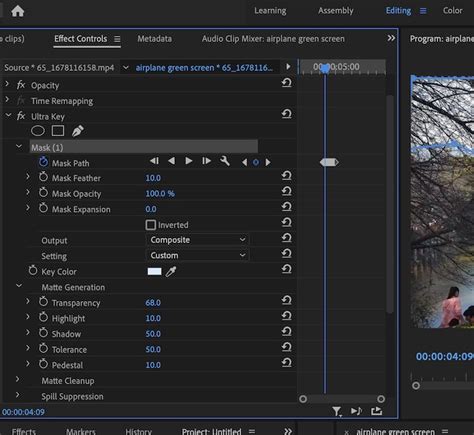Image resolution: width=474 pixels, height=435 pixels.
Task: Toggle Tolerance animation stopwatch
Action: [43, 348]
